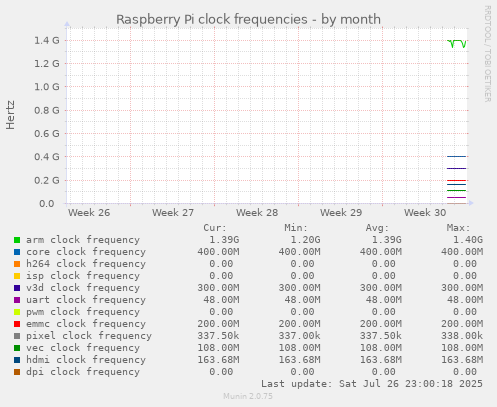Viewport: 497px width, 407px height.
Task: Click the green arm frequency line in graph
Action: [457, 41]
